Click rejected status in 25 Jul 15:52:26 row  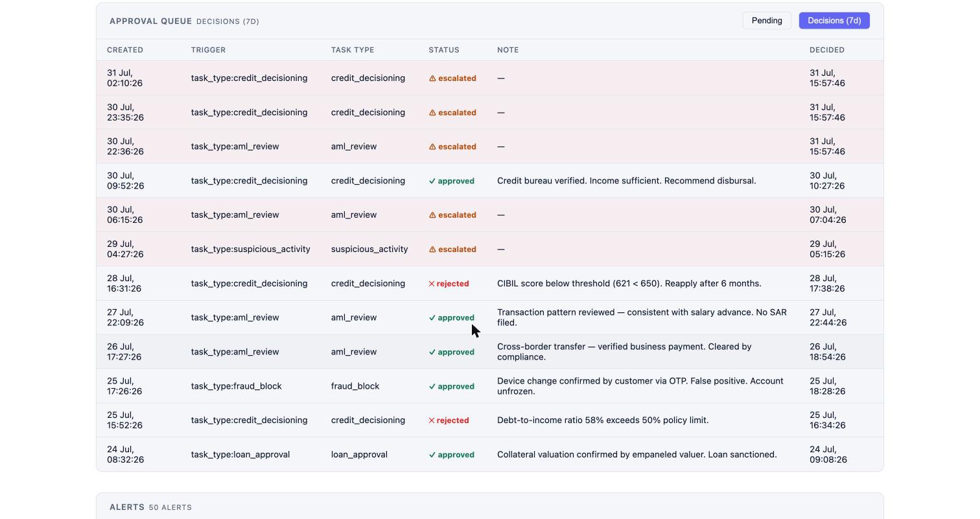449,421
